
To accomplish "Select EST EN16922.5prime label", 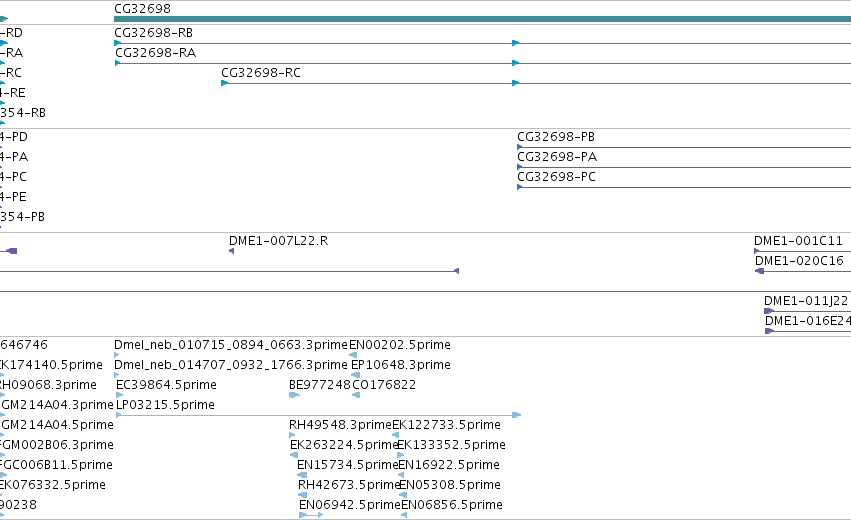I will point(449,465).
